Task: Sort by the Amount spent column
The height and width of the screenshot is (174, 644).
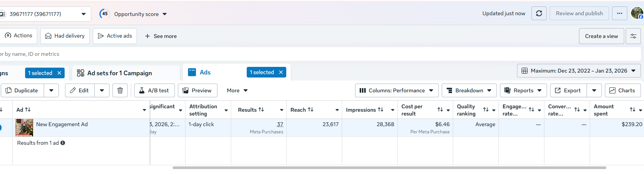Action: coord(632,109)
